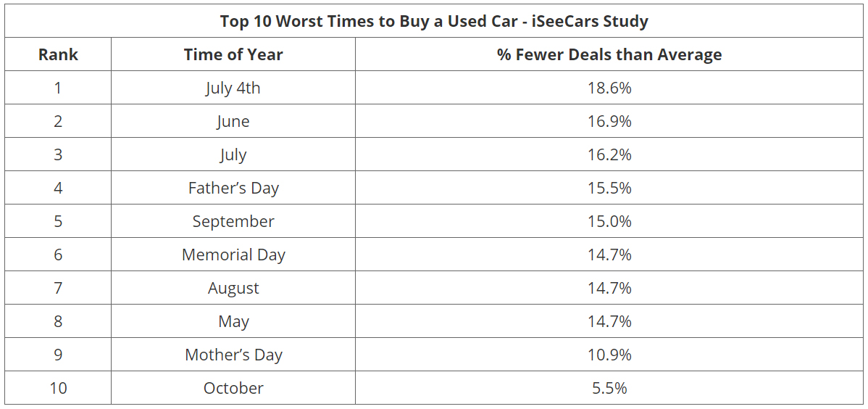Click the Memorial Day cell

pyautogui.click(x=233, y=255)
